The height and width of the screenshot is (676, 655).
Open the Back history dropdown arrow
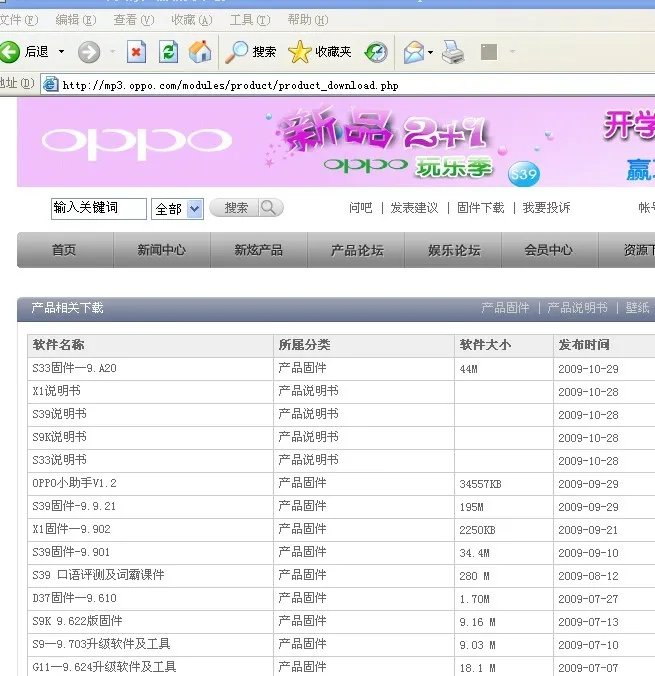click(x=61, y=52)
